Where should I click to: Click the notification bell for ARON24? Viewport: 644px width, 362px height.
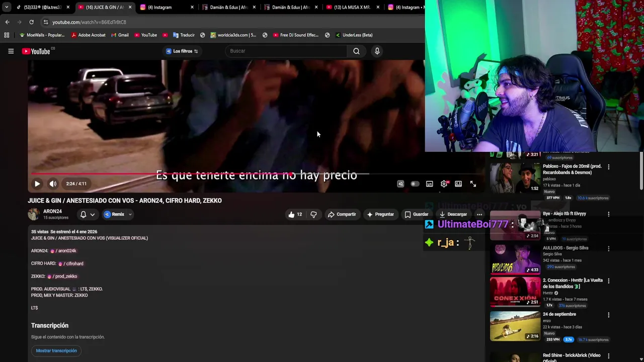pyautogui.click(x=83, y=214)
